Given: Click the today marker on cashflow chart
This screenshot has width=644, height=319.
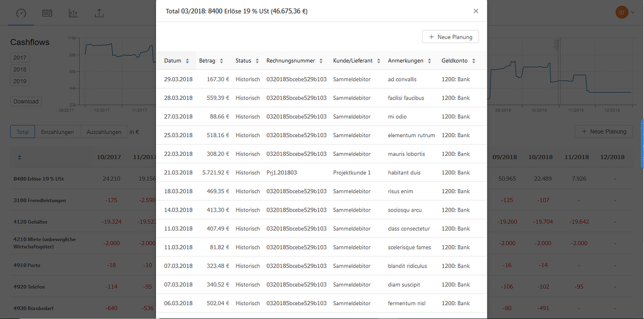Looking at the screenshot, I should 558,72.
